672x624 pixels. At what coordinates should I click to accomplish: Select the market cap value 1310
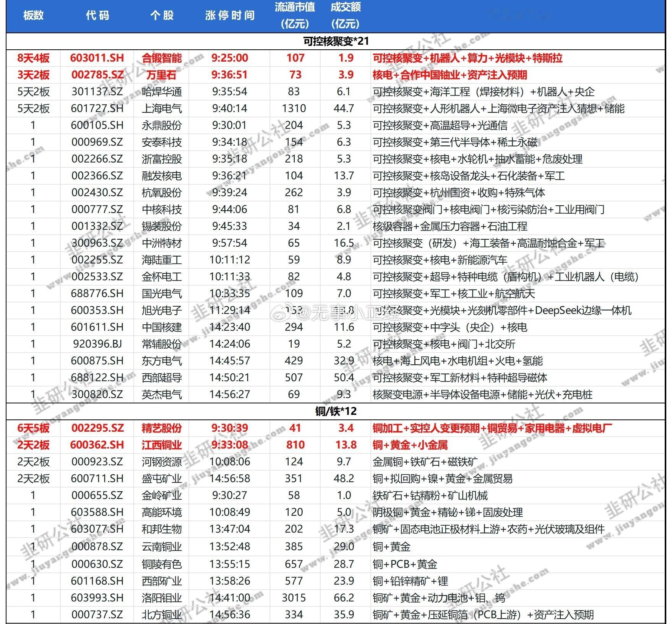(x=294, y=108)
